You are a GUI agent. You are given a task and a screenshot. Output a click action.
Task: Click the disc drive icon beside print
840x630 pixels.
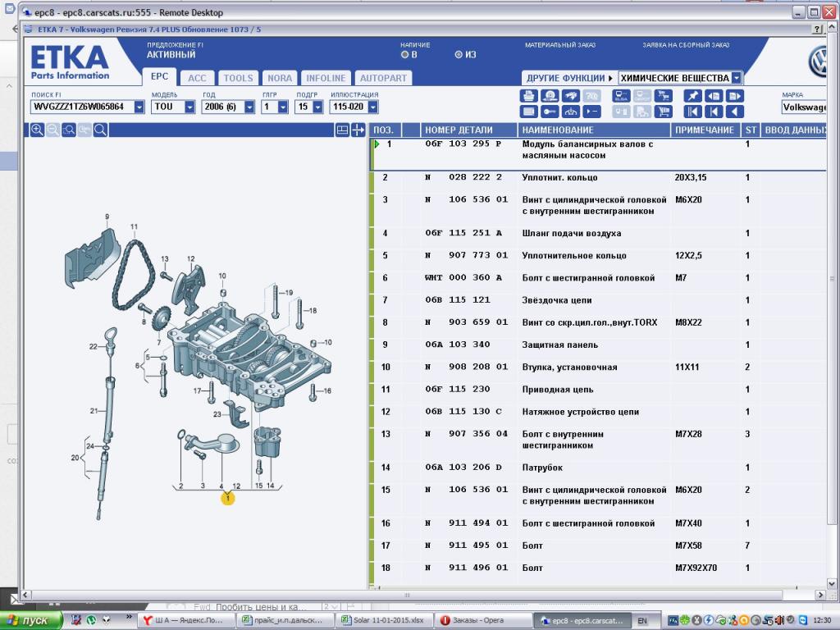point(549,96)
